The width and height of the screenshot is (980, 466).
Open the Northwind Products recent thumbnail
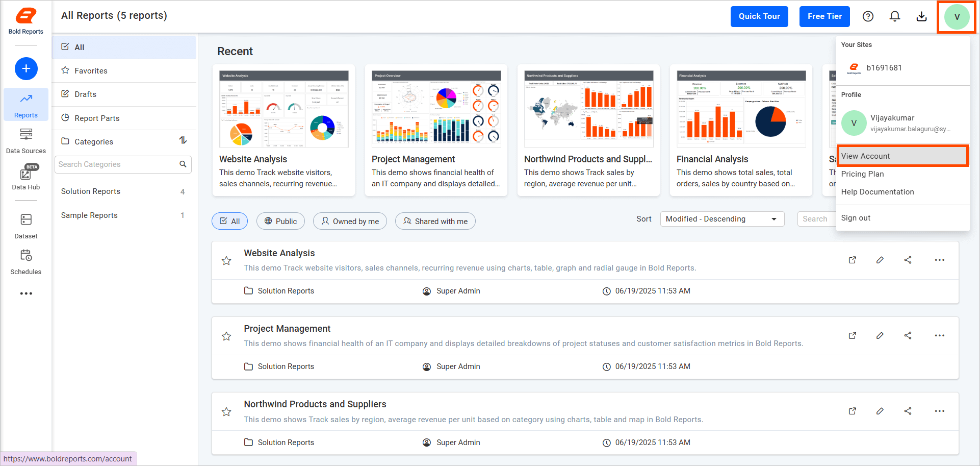click(x=588, y=109)
